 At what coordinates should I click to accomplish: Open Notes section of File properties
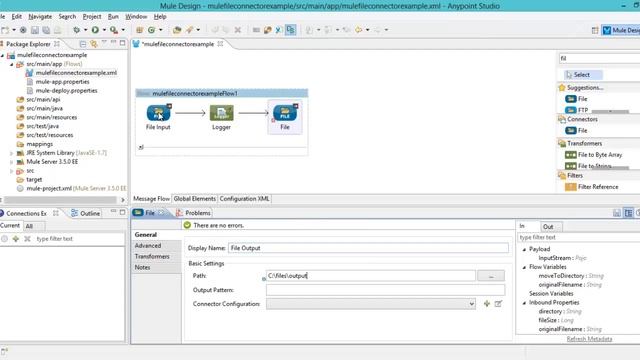point(142,267)
